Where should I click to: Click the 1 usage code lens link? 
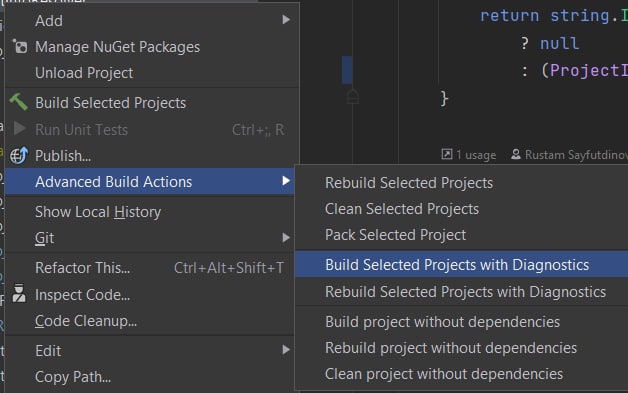(x=476, y=155)
